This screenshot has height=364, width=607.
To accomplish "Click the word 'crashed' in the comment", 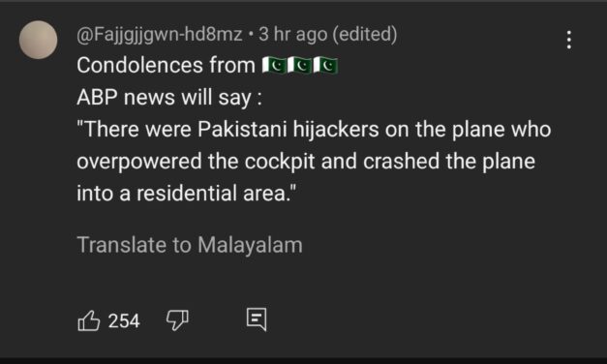I will click(x=401, y=162).
